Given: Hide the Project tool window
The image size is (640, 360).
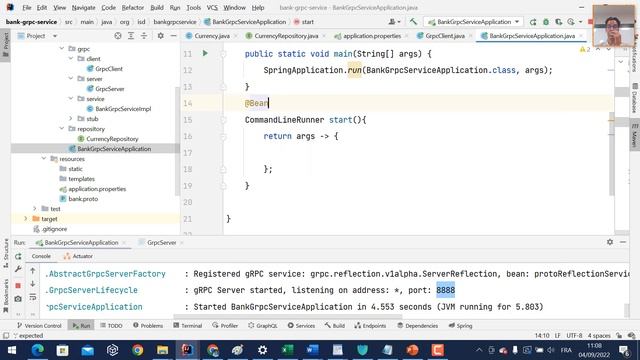Looking at the screenshot, I should [x=173, y=36].
